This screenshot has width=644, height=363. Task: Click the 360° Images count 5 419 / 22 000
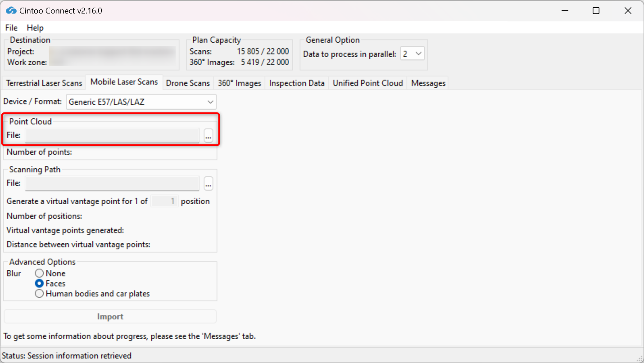tap(265, 62)
